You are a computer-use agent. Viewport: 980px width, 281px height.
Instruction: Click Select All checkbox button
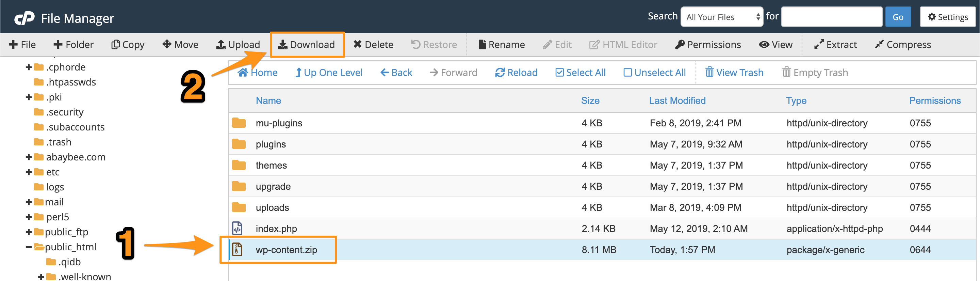(x=580, y=72)
